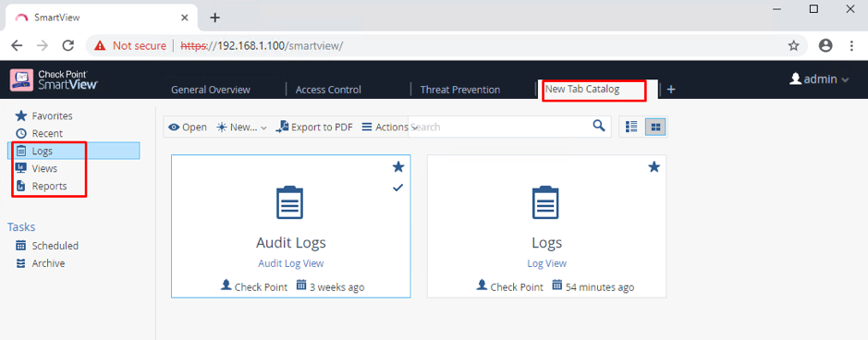Open the admin user dropdown
Viewport: 868px width, 340px height.
819,79
